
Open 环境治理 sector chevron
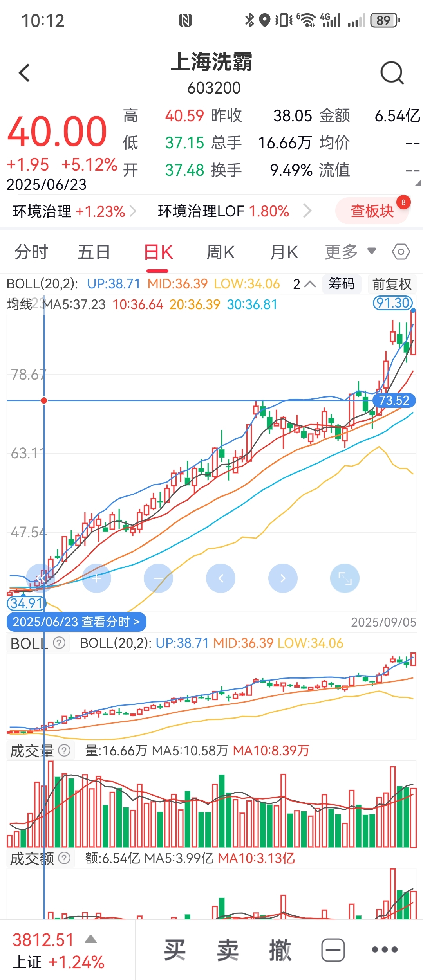[x=134, y=211]
